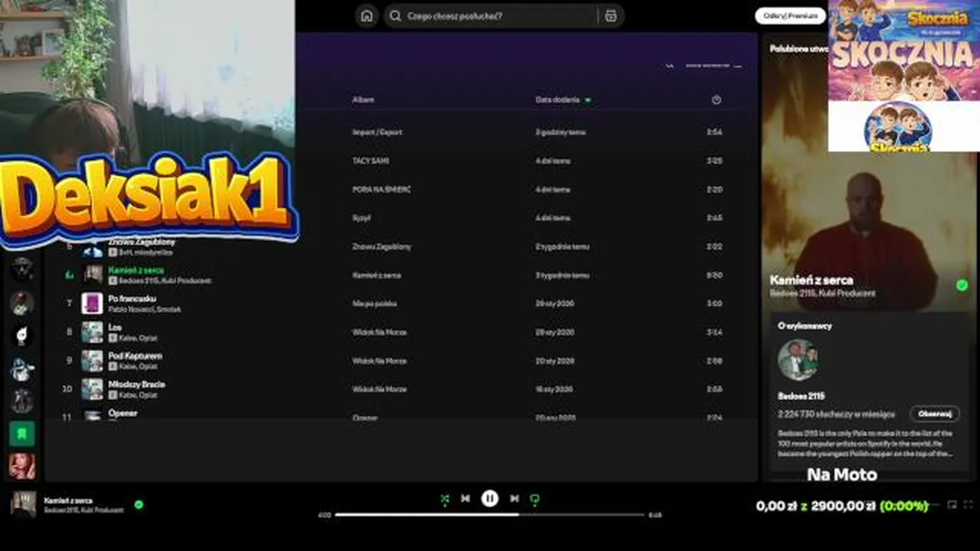The image size is (980, 551).
Task: Follow the artist with Obserwuj button
Action: (x=935, y=414)
